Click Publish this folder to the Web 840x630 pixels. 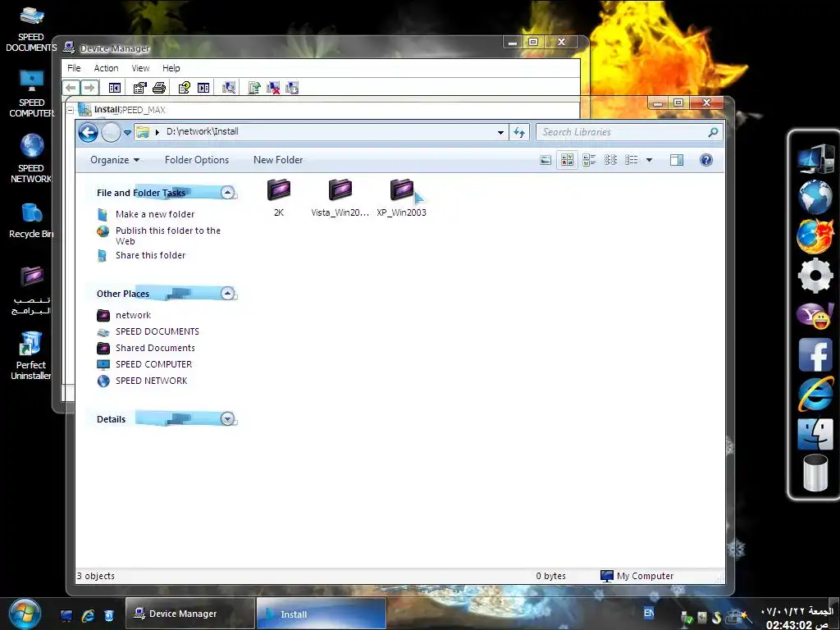pyautogui.click(x=167, y=235)
